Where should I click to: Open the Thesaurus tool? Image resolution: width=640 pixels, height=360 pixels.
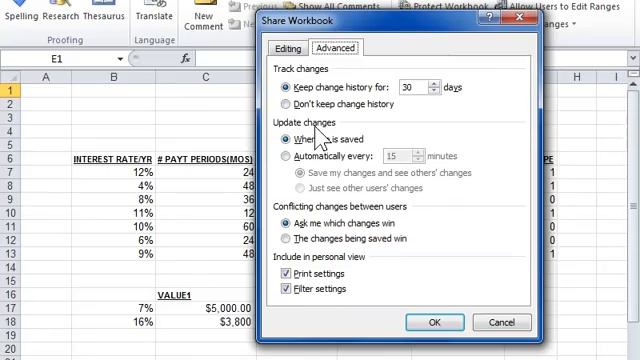[x=104, y=11]
